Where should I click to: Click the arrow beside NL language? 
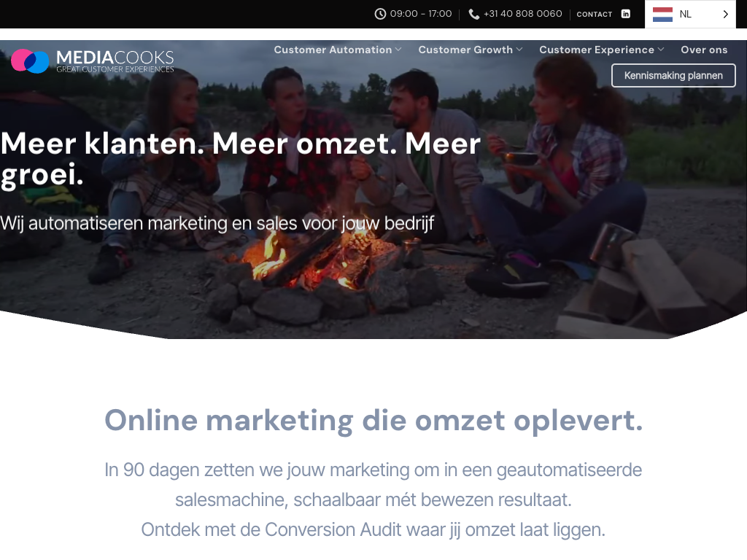[x=725, y=15]
